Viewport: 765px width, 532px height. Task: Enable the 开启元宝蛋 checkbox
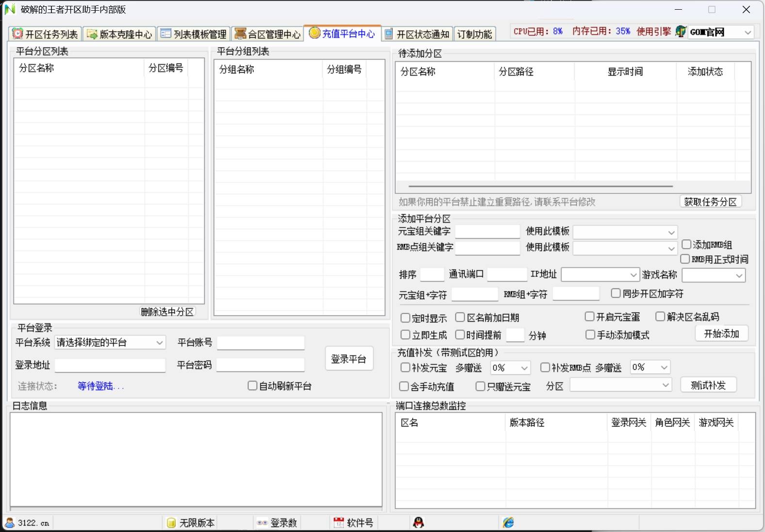(589, 316)
